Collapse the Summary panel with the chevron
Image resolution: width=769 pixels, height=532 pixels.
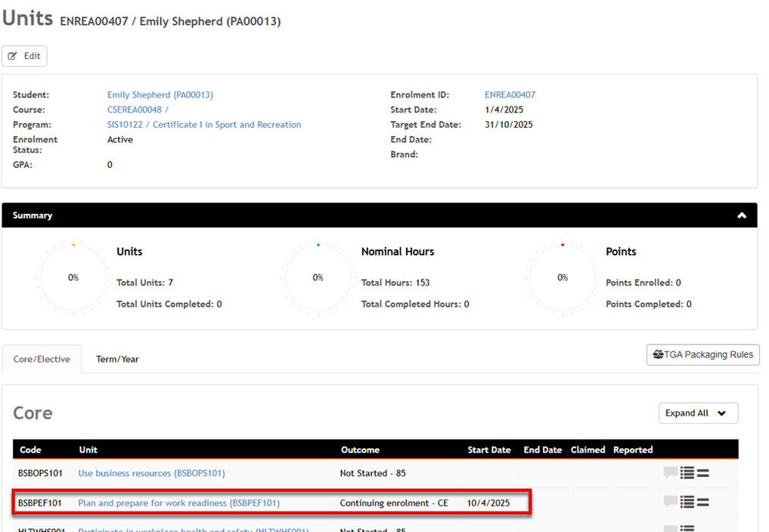click(x=742, y=215)
